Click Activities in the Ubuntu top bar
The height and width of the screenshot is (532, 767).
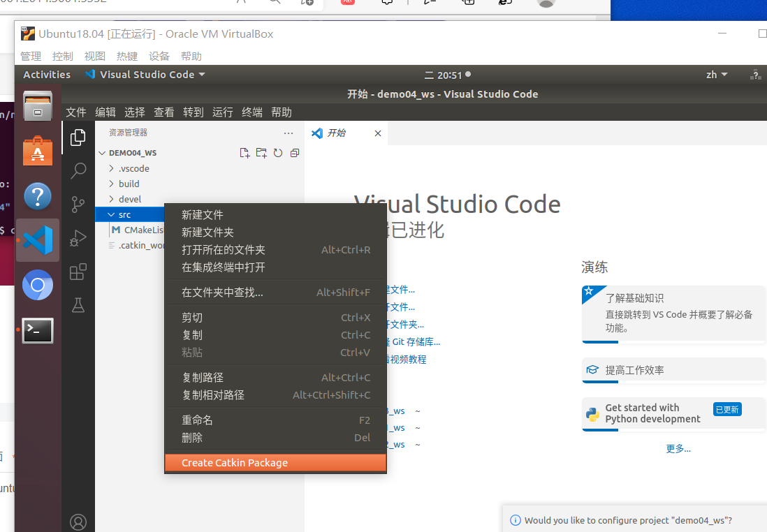pos(47,75)
